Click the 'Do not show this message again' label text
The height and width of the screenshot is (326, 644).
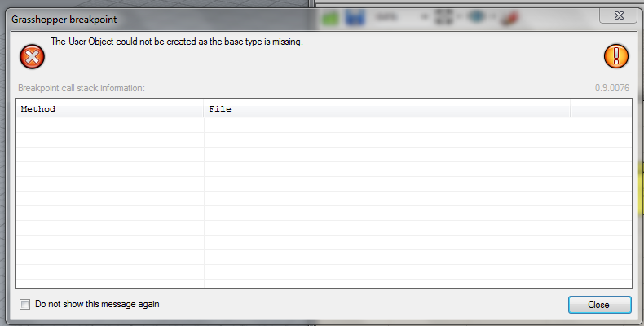click(97, 304)
